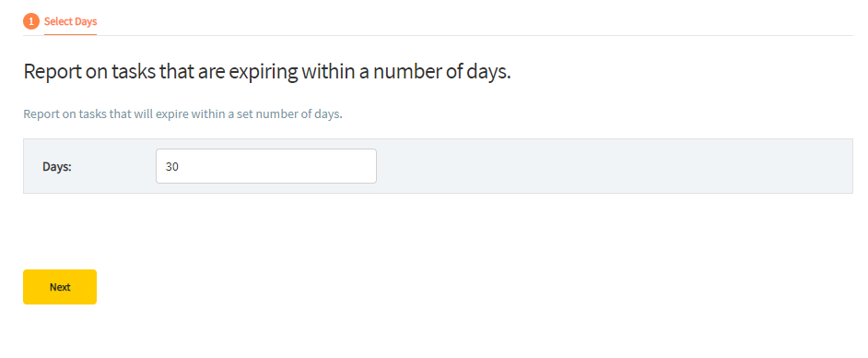Click the gray description text below heading
Image resolution: width=868 pixels, height=358 pixels.
(183, 114)
